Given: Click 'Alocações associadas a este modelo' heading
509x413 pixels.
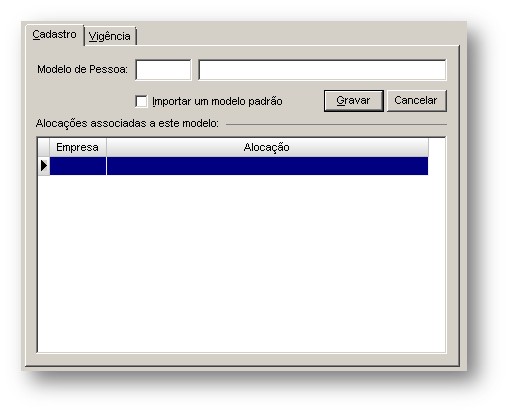Looking at the screenshot, I should coord(127,123).
